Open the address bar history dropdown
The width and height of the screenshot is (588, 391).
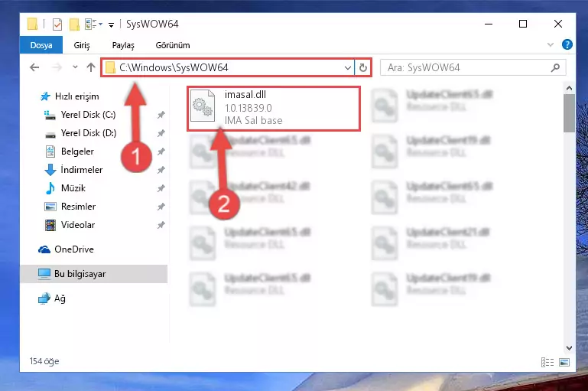[x=348, y=68]
